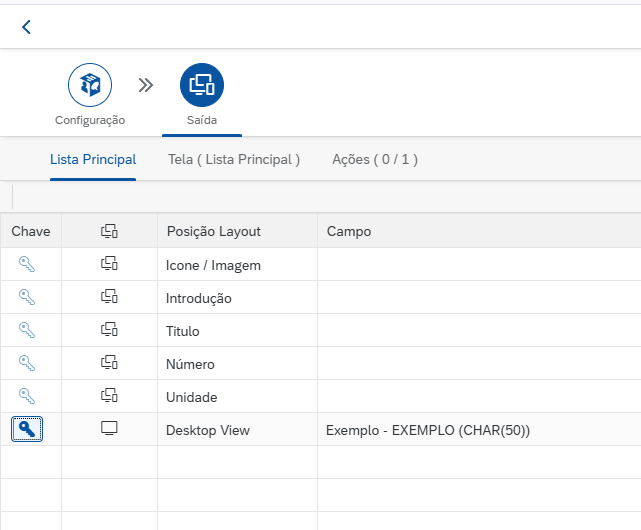Click the empty Campo cell in the Icone / Imagem row
Screen dimensions: 641x530
(479, 265)
